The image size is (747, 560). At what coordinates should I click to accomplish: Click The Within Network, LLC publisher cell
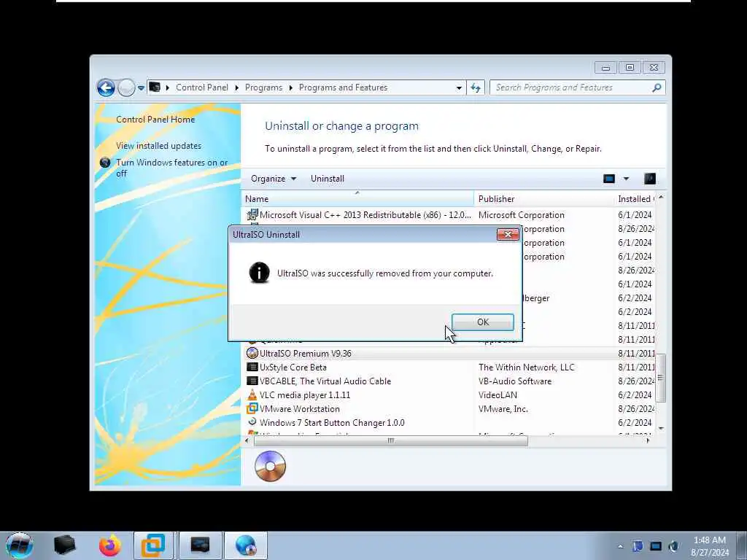pyautogui.click(x=527, y=367)
